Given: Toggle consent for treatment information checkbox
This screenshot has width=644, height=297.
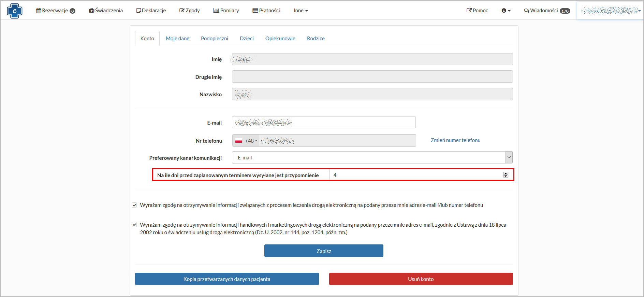Looking at the screenshot, I should coord(134,205).
